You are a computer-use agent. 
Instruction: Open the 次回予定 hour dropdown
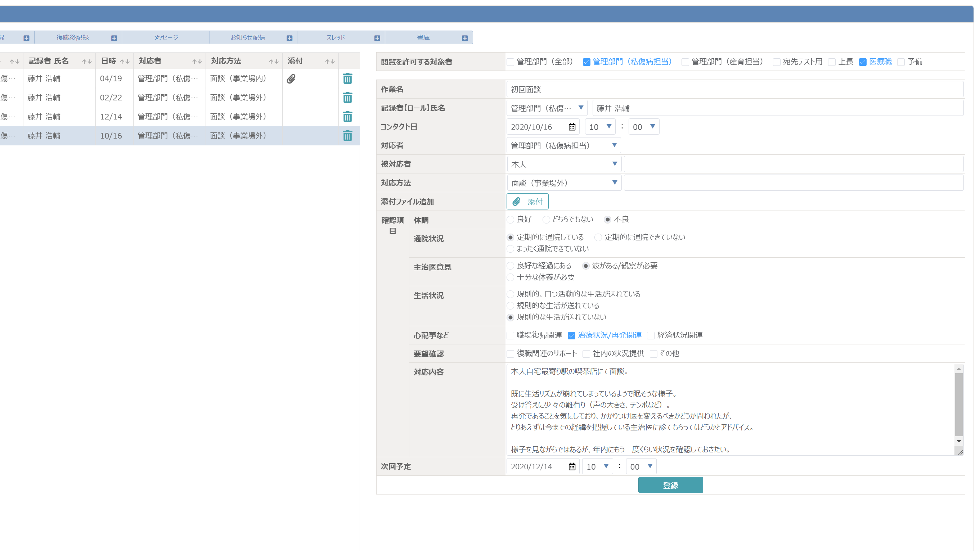597,466
